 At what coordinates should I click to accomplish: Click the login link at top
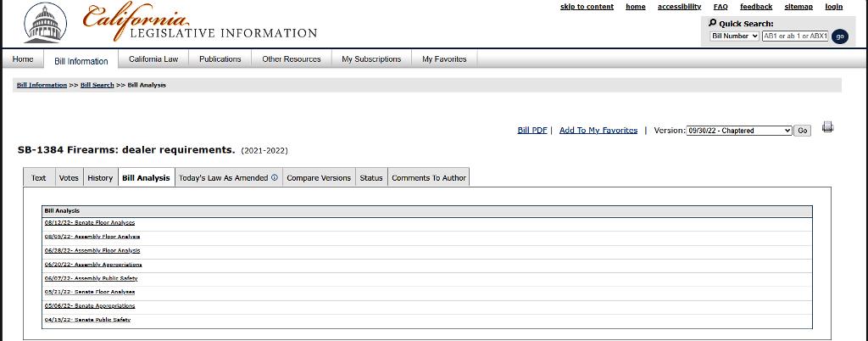833,7
